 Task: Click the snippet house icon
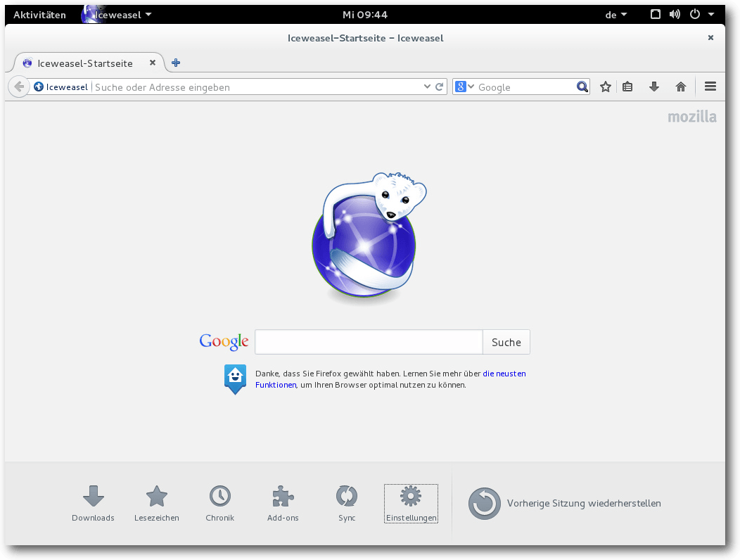pos(235,379)
